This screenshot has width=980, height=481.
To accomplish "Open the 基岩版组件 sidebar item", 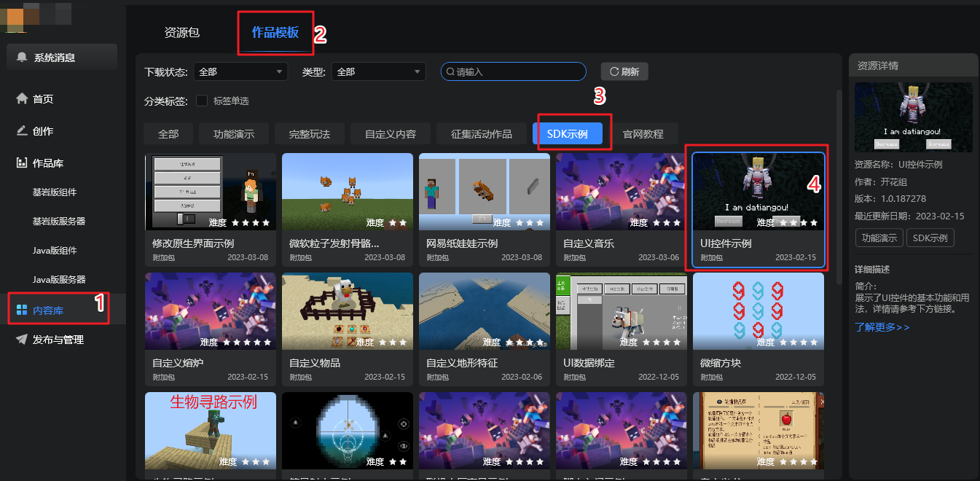I will click(55, 192).
